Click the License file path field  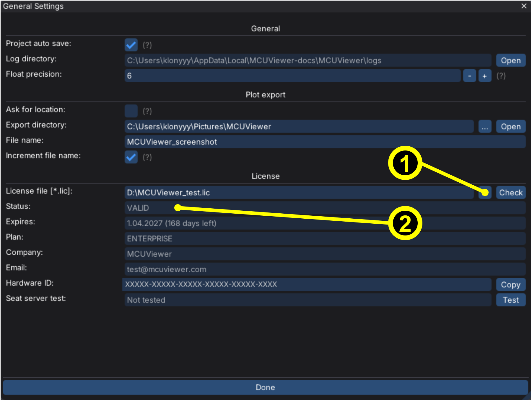tap(299, 193)
